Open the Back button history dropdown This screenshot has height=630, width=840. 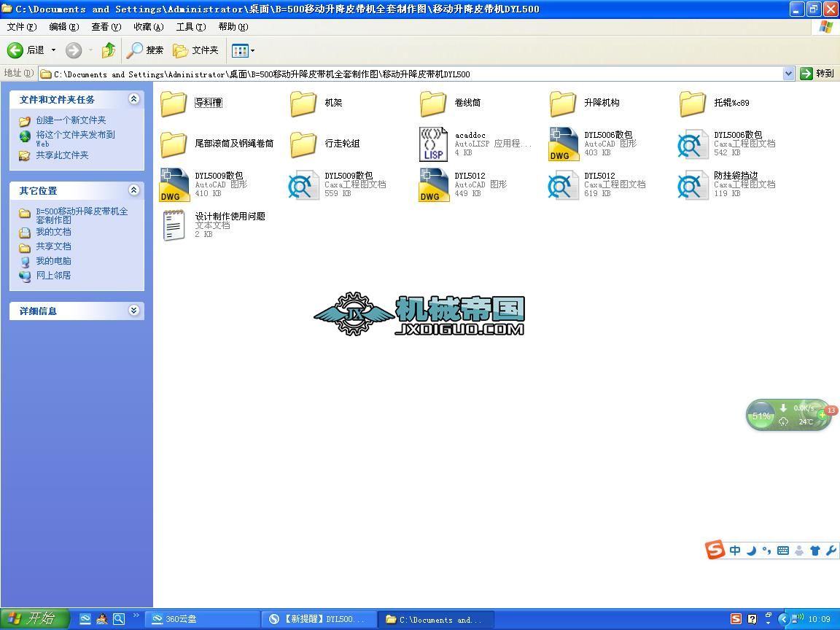click(x=53, y=50)
